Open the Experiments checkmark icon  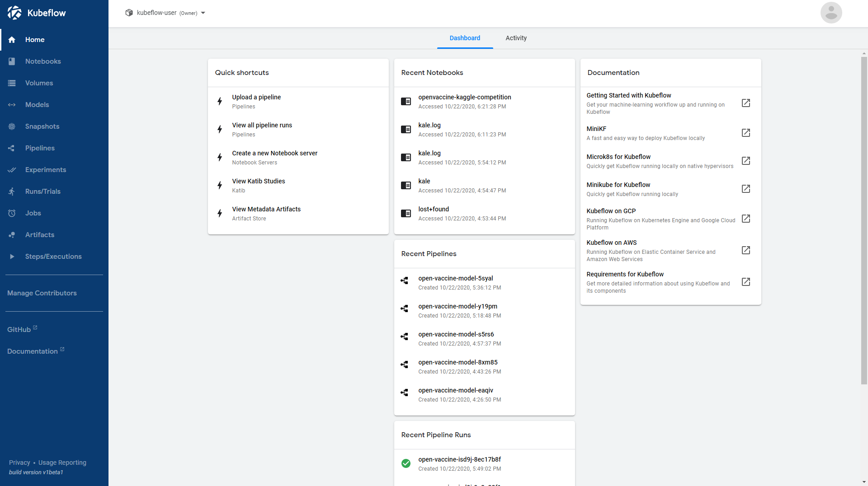click(x=12, y=170)
